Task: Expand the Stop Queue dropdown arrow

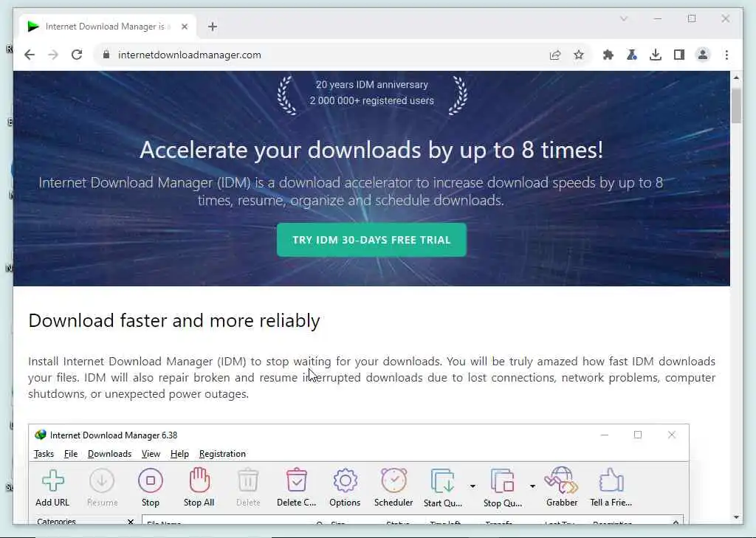Action: click(x=532, y=486)
